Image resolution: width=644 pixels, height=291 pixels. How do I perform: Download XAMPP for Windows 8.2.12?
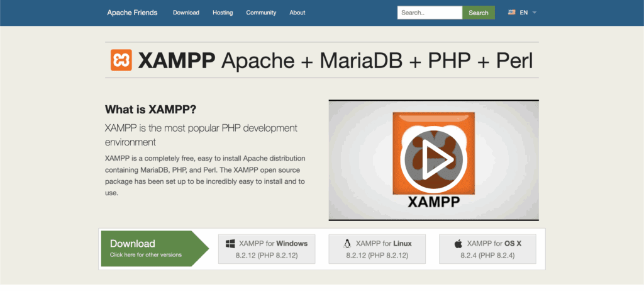tap(267, 249)
